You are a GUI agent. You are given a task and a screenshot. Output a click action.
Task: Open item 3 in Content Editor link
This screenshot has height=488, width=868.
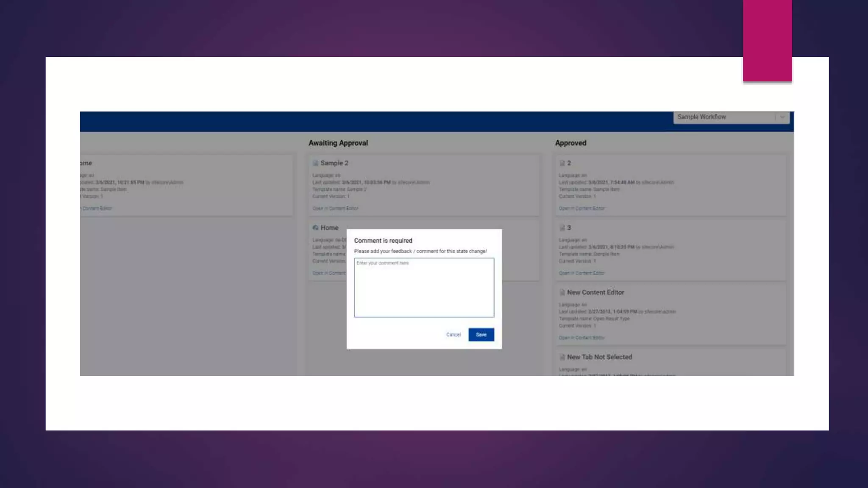point(581,273)
